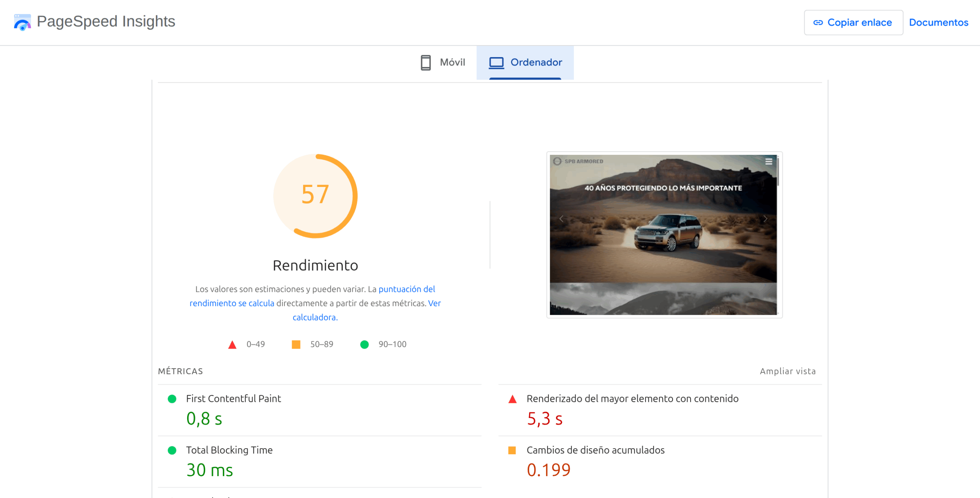
Task: Switch to the Móvil tab
Action: [443, 62]
